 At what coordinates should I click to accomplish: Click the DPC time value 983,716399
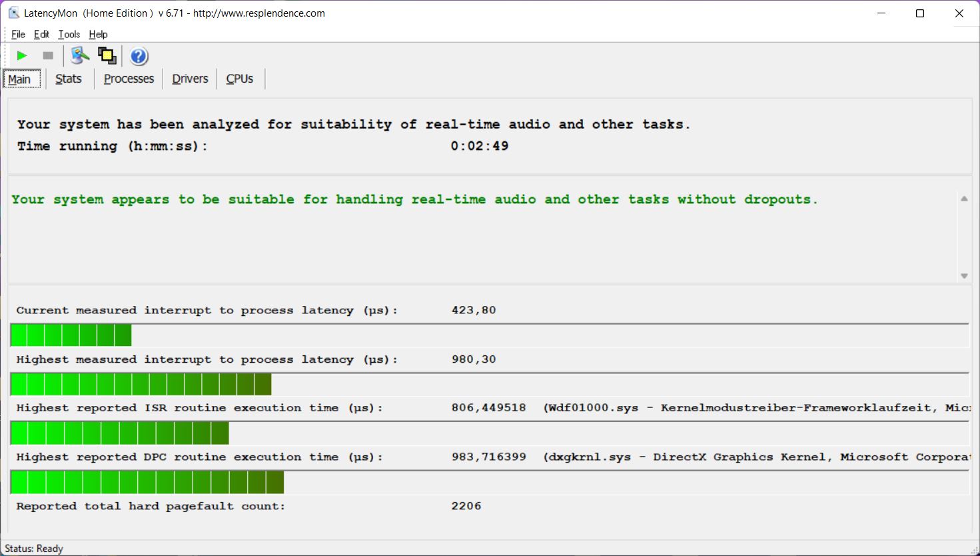pos(488,457)
